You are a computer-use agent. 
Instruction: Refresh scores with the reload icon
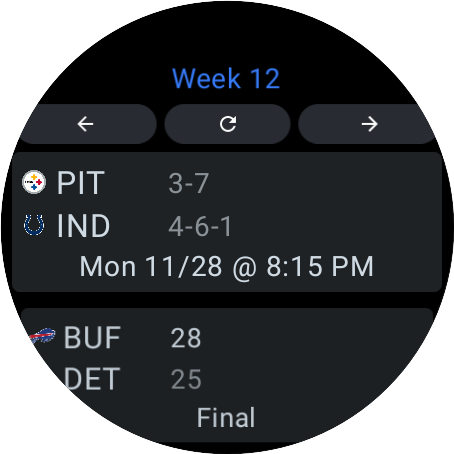coord(228,124)
